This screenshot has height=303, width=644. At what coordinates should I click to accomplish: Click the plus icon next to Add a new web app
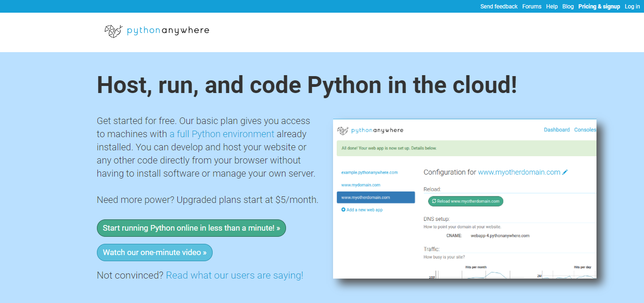pos(344,210)
